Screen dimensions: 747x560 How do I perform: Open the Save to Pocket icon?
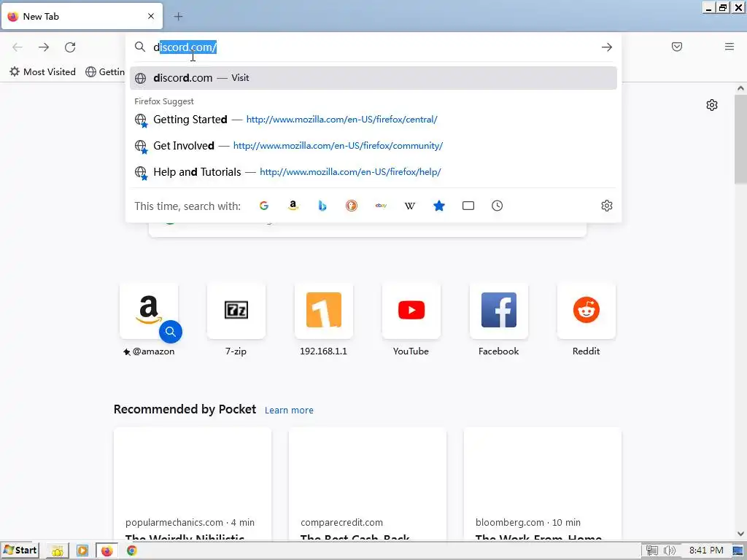pos(676,47)
